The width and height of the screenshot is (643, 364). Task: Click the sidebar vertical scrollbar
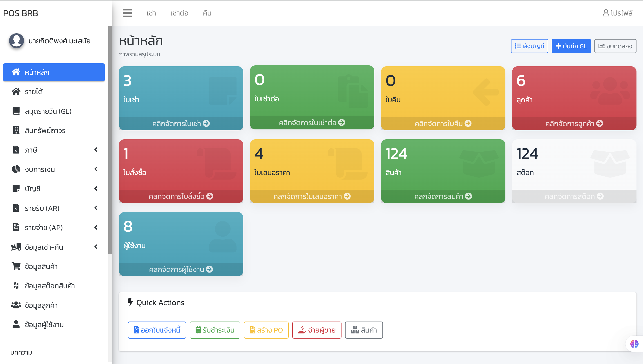(x=110, y=140)
